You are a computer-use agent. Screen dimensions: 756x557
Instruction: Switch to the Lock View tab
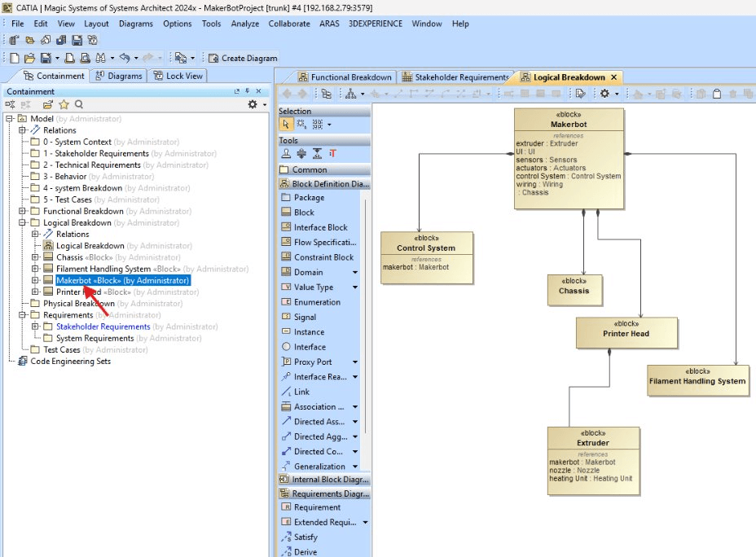point(178,76)
